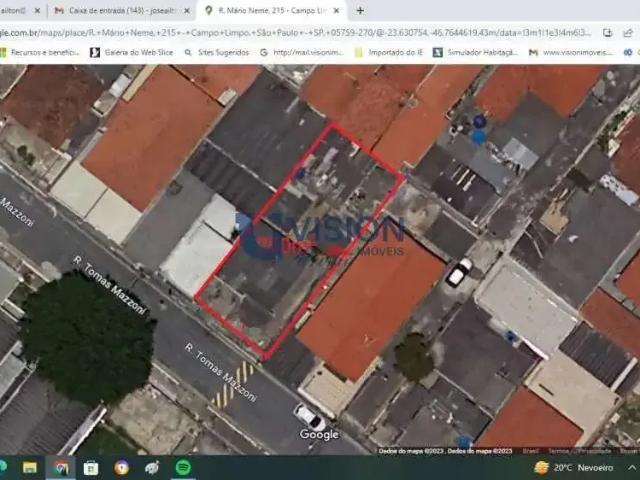Open www.visionimoveis... bookmark
The image size is (640, 480).
571,52
